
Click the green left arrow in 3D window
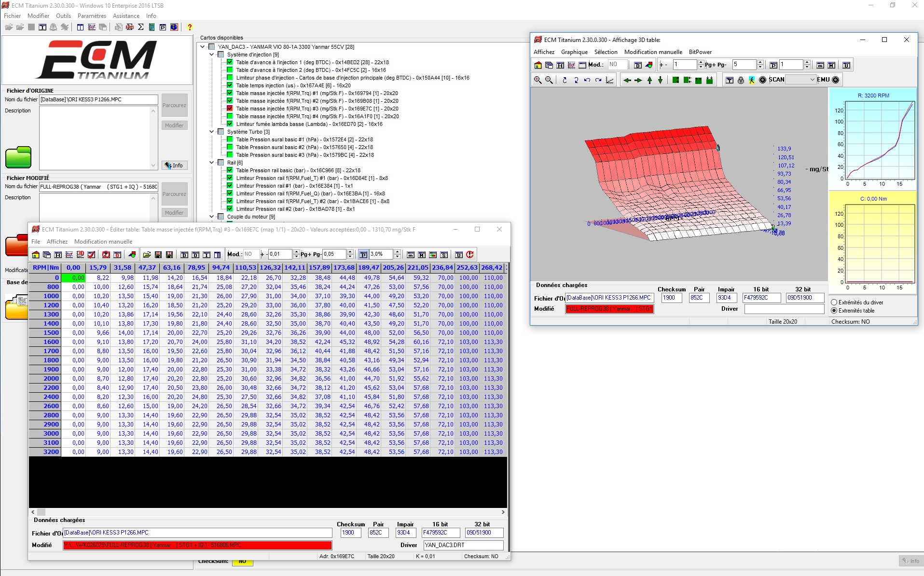[x=627, y=80]
